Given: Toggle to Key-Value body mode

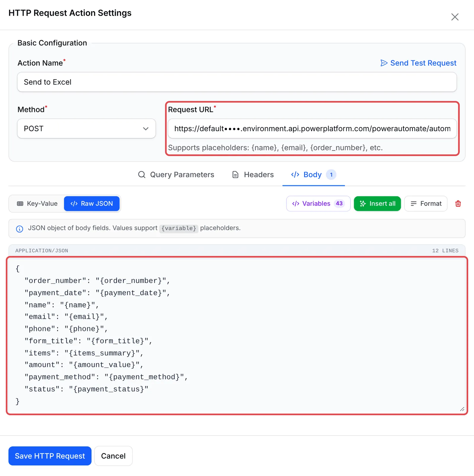Looking at the screenshot, I should pos(37,203).
